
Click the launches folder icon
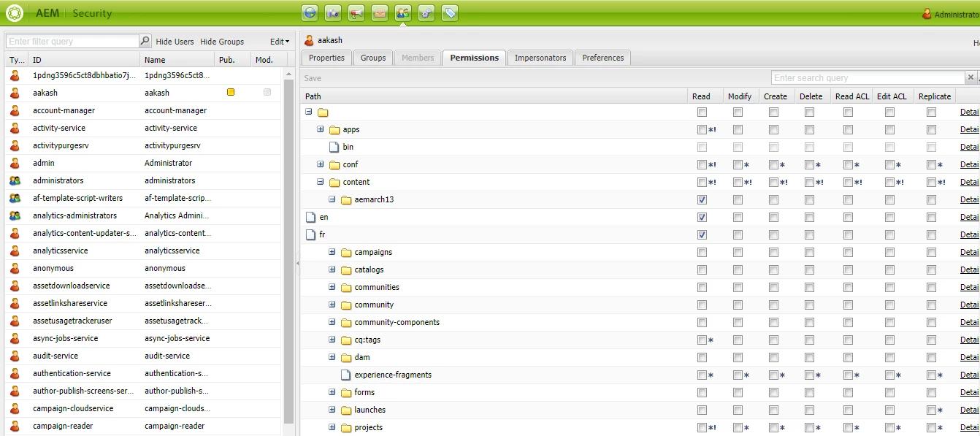346,410
